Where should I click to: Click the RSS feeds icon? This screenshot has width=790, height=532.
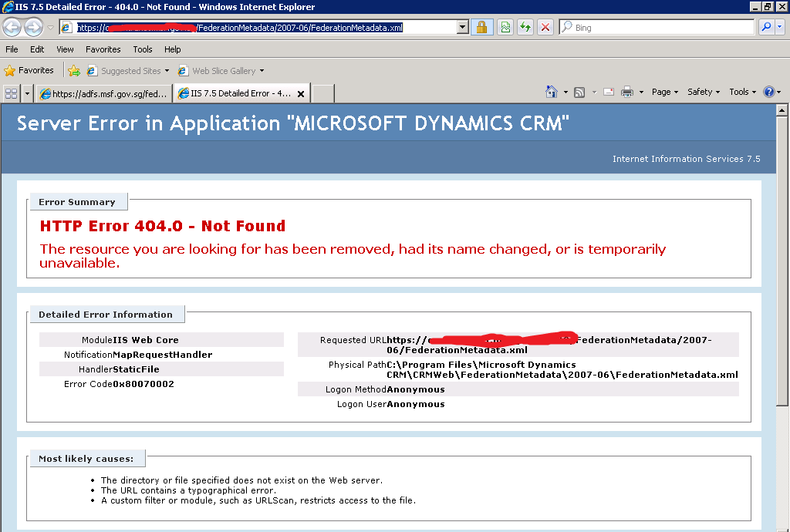(579, 92)
